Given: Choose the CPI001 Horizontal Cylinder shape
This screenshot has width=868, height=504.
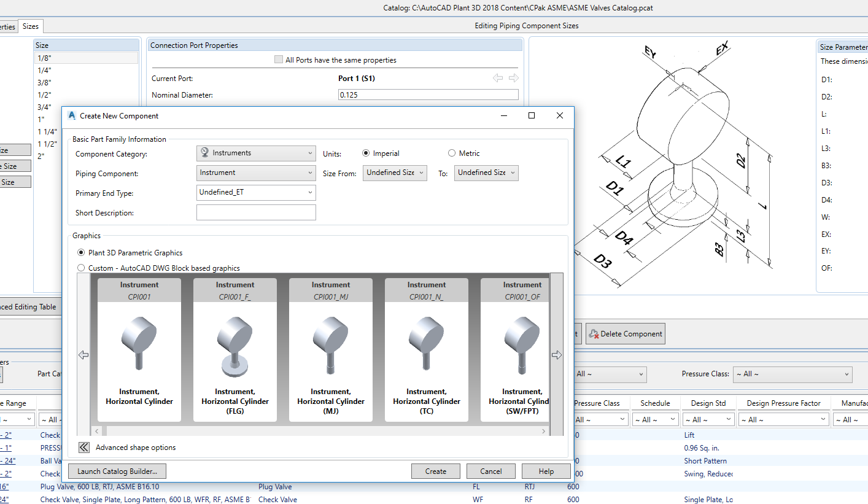Looking at the screenshot, I should pyautogui.click(x=139, y=350).
